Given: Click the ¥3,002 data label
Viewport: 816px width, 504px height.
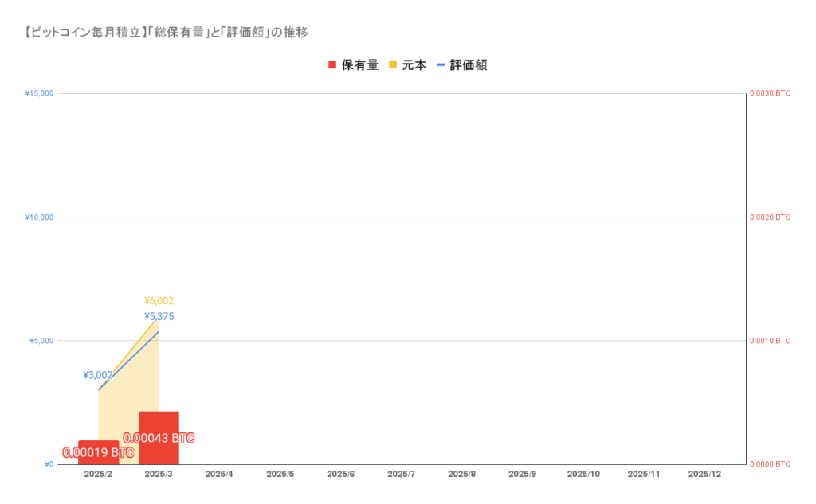Looking at the screenshot, I should [x=98, y=375].
